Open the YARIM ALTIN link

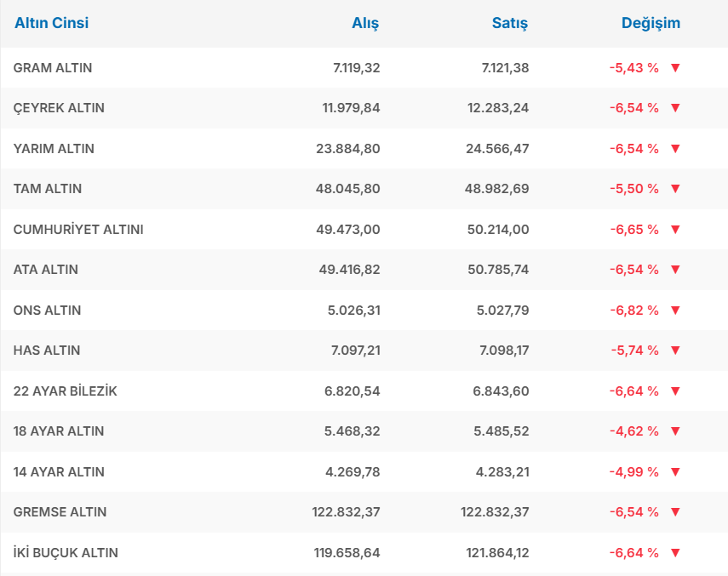pyautogui.click(x=54, y=149)
